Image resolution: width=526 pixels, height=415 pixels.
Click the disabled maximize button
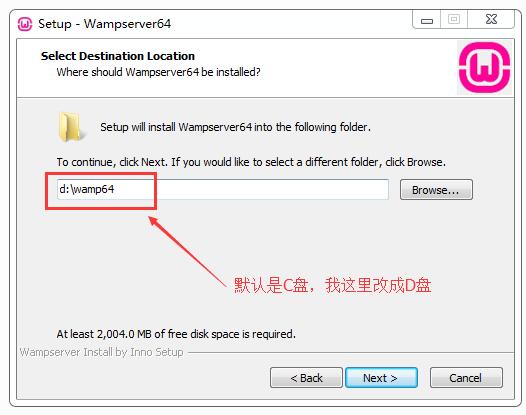pyautogui.click(x=454, y=19)
